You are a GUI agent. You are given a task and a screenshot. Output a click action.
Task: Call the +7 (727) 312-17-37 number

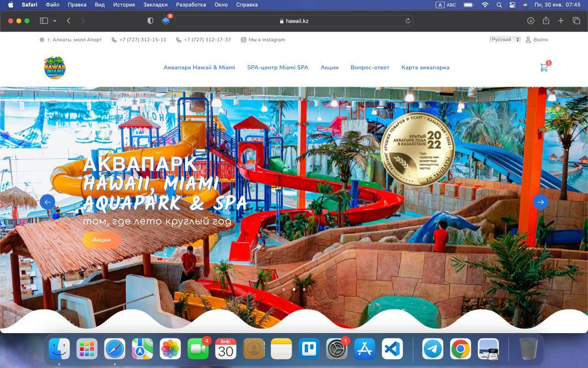204,40
